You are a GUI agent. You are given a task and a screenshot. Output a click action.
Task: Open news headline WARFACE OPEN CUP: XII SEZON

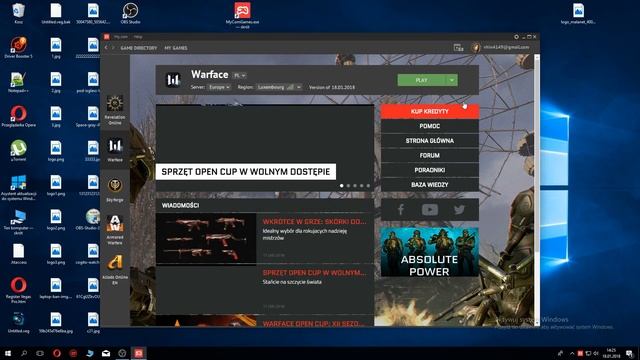click(x=313, y=323)
